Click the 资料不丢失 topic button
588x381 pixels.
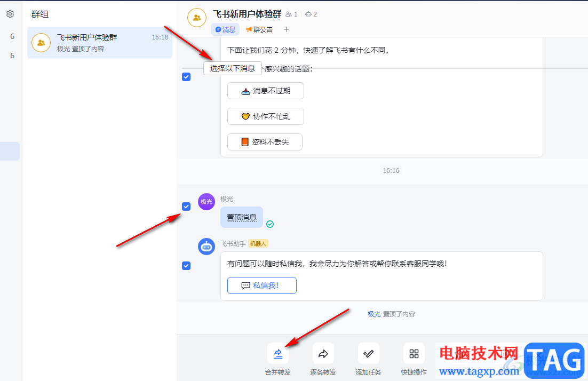point(265,142)
